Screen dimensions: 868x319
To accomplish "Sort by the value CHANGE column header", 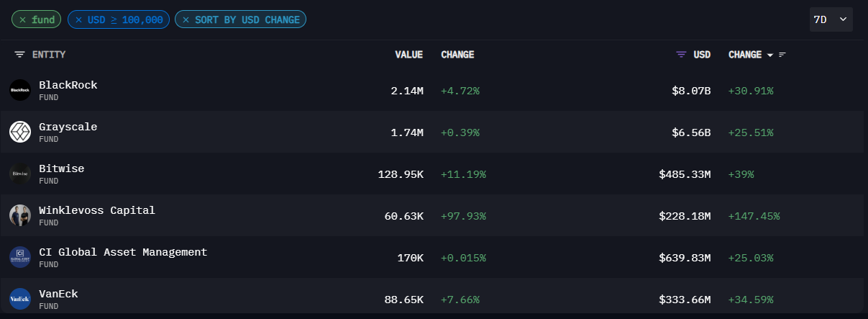I will (457, 55).
